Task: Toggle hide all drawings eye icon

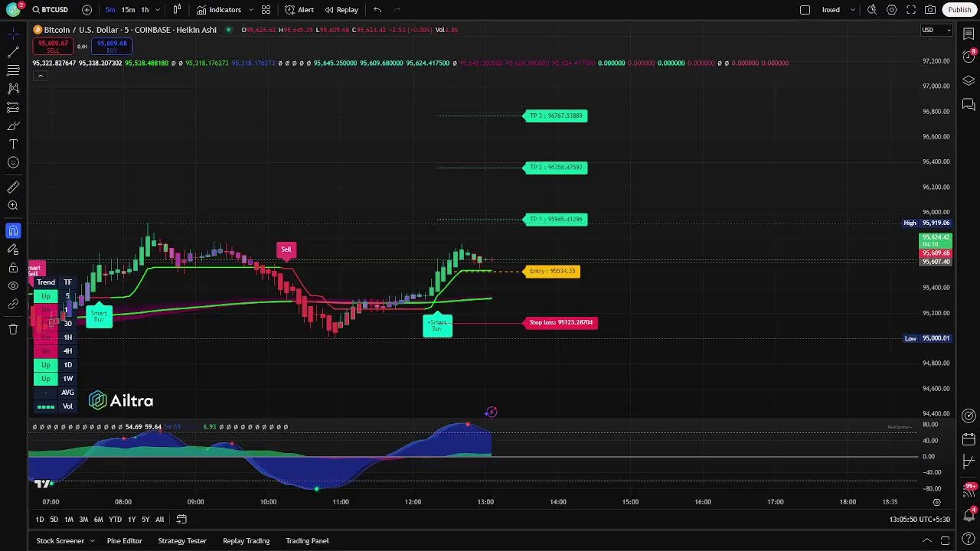Action: coord(13,286)
